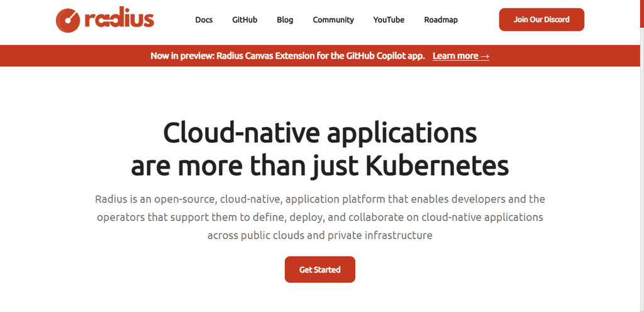Open the YouTube navigation link
This screenshot has width=644, height=312.
[389, 19]
